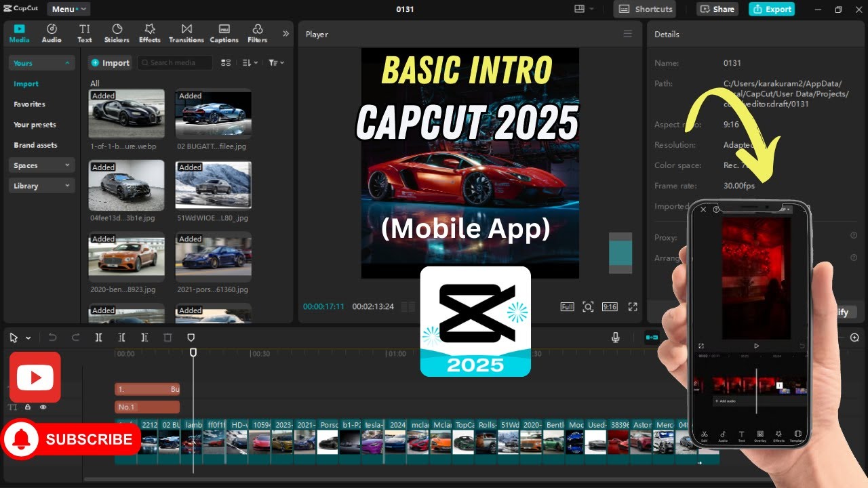Select Import in the sidebar
The image size is (868, 488).
coord(26,84)
